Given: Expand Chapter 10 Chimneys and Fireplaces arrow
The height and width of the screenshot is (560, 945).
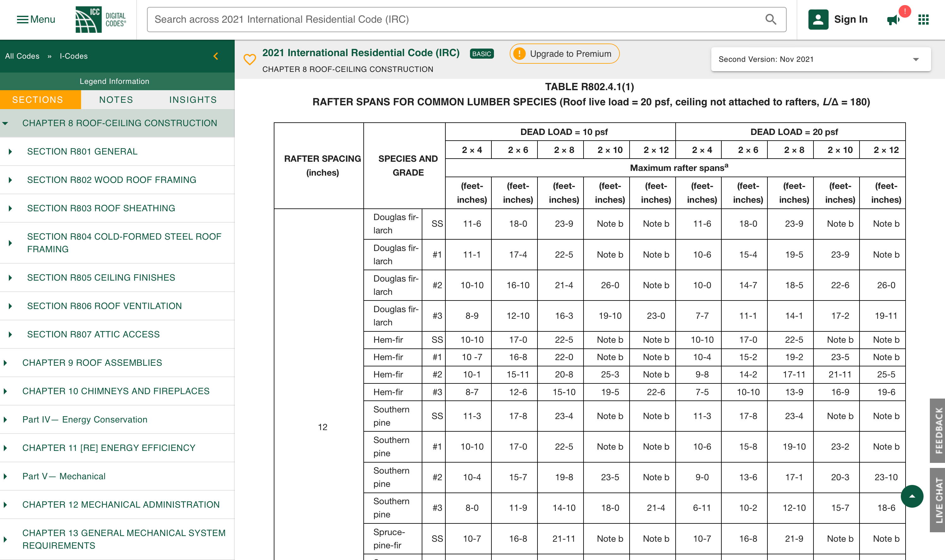Looking at the screenshot, I should tap(5, 391).
